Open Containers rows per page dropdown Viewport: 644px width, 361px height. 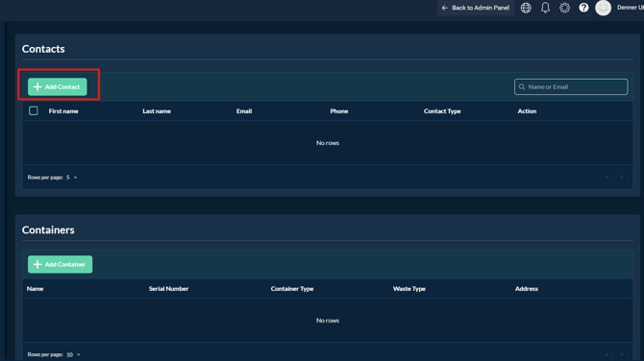[x=73, y=355]
